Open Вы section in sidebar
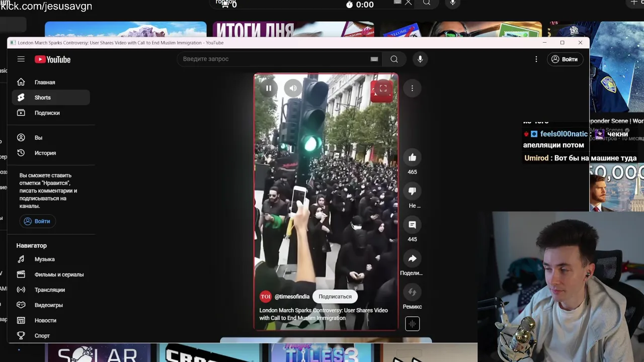 pos(51,138)
